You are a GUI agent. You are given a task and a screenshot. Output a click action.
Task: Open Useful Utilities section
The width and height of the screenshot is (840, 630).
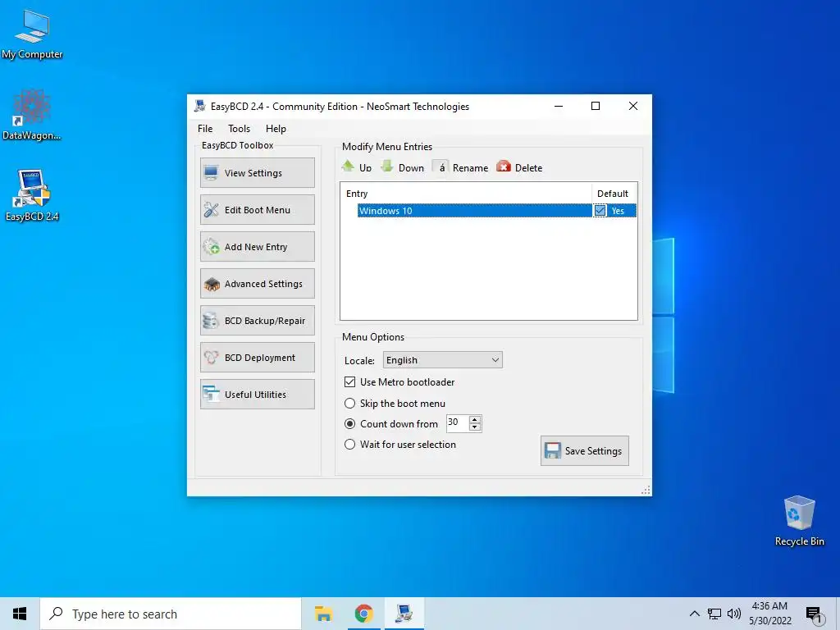point(257,395)
